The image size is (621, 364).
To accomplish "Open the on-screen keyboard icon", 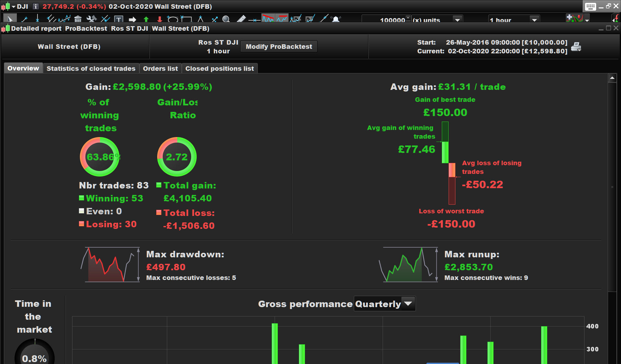I will pos(590,6).
